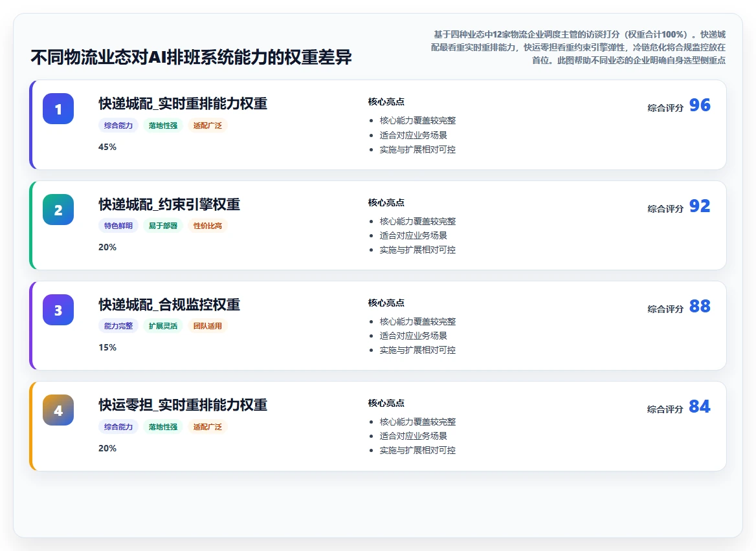The width and height of the screenshot is (756, 551).
Task: Select 综合能力 tag in 快递城配_实时重排 card
Action: [x=118, y=125]
